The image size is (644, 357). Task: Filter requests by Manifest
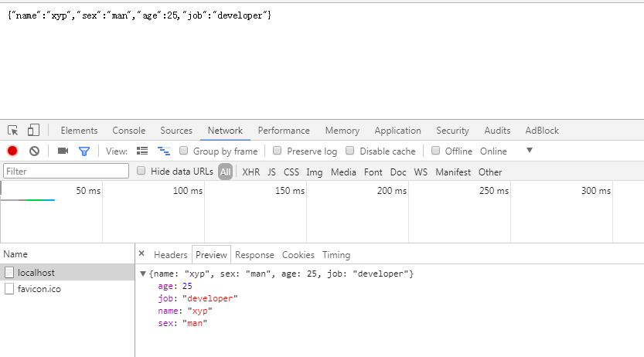point(453,172)
